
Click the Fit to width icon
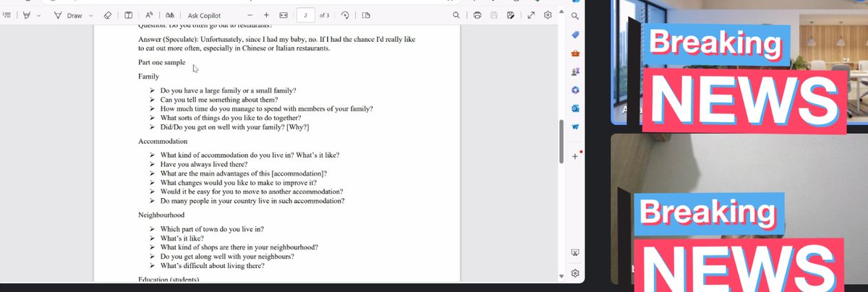coord(284,14)
